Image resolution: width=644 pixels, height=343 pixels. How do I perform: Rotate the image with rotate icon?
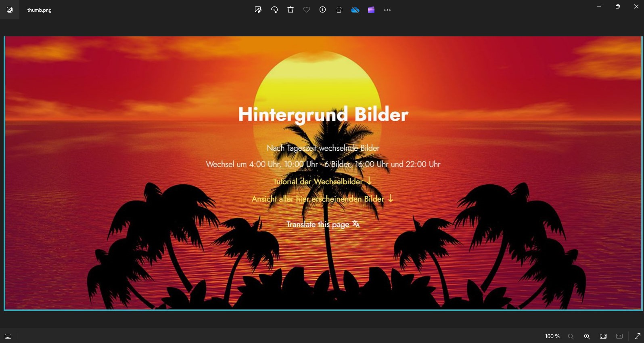pos(274,10)
